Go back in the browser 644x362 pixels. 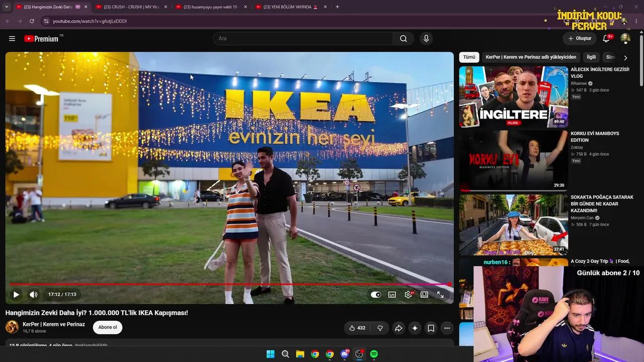(8, 21)
